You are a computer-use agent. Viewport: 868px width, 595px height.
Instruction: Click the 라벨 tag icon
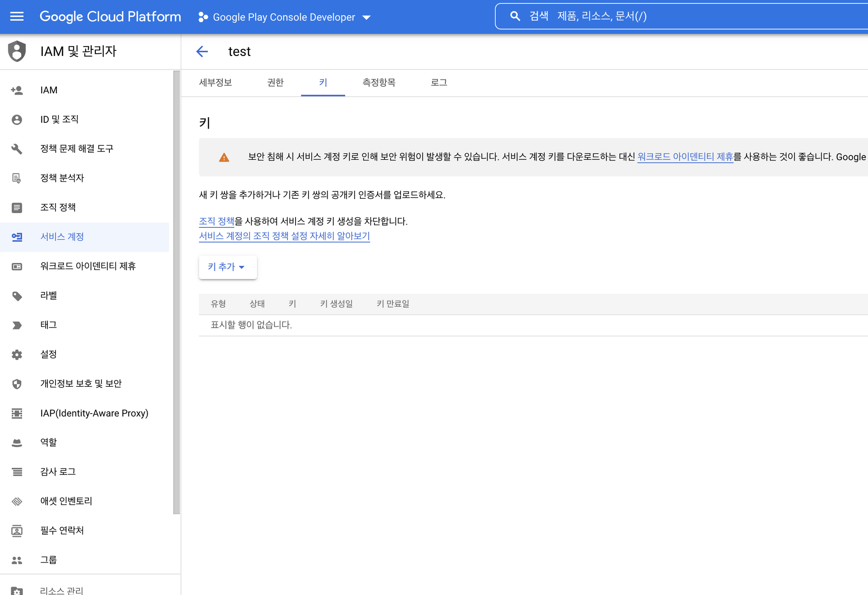pyautogui.click(x=17, y=296)
